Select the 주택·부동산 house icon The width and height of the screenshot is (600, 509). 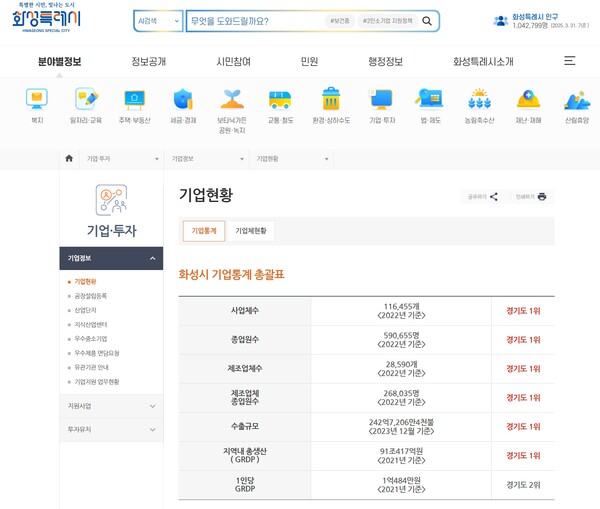click(135, 100)
